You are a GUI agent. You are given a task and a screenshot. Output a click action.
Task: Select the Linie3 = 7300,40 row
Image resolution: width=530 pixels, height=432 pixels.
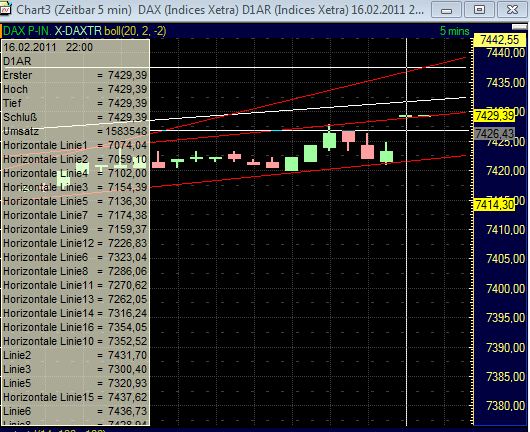pos(75,369)
